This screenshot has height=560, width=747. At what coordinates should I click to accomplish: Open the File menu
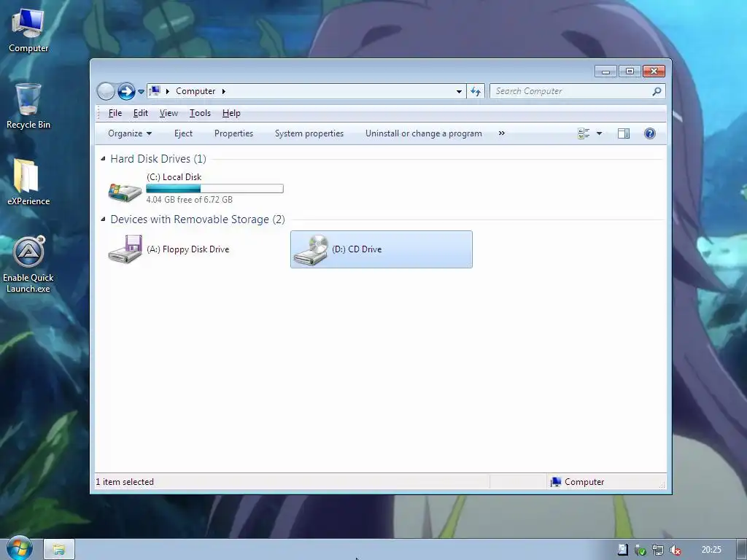coord(115,113)
